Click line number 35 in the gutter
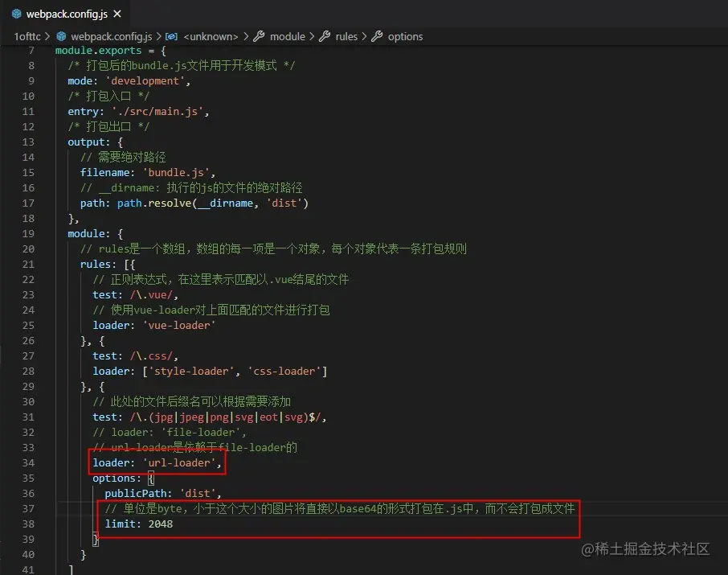728x575 pixels. click(28, 478)
